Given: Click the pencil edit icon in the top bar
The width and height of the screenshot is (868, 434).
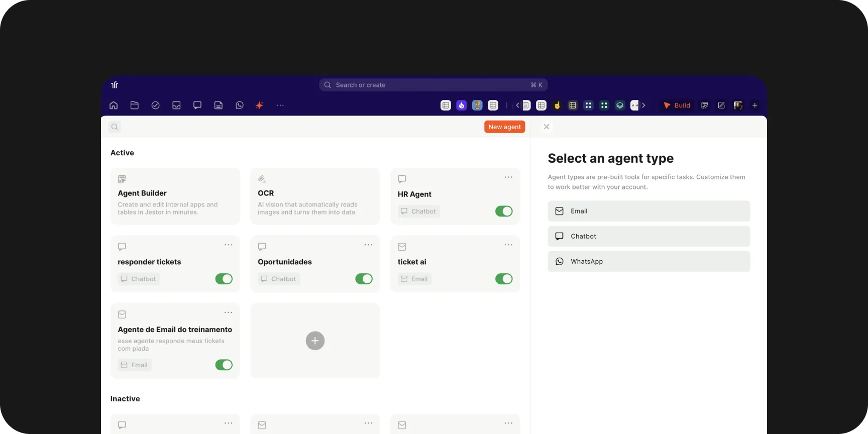Looking at the screenshot, I should (x=721, y=105).
